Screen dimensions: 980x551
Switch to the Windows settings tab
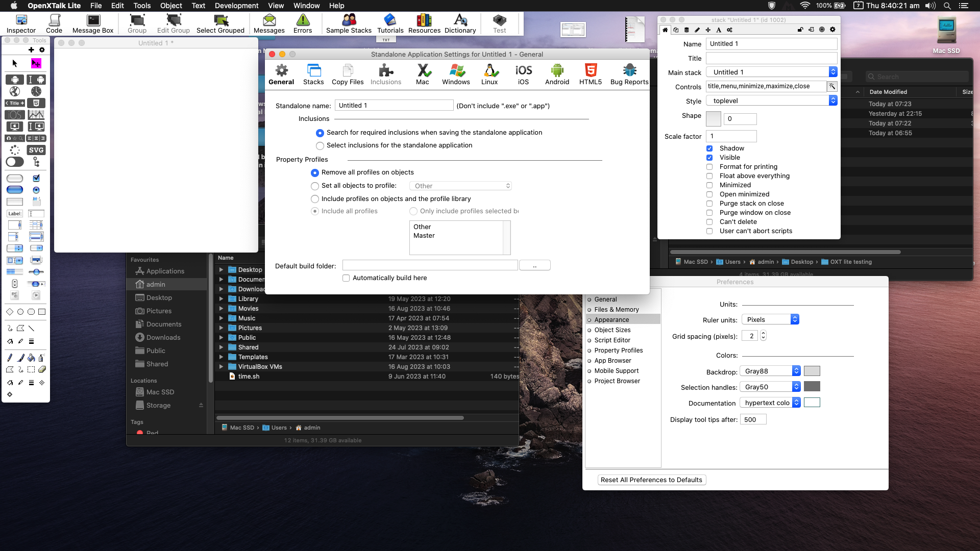pyautogui.click(x=456, y=74)
